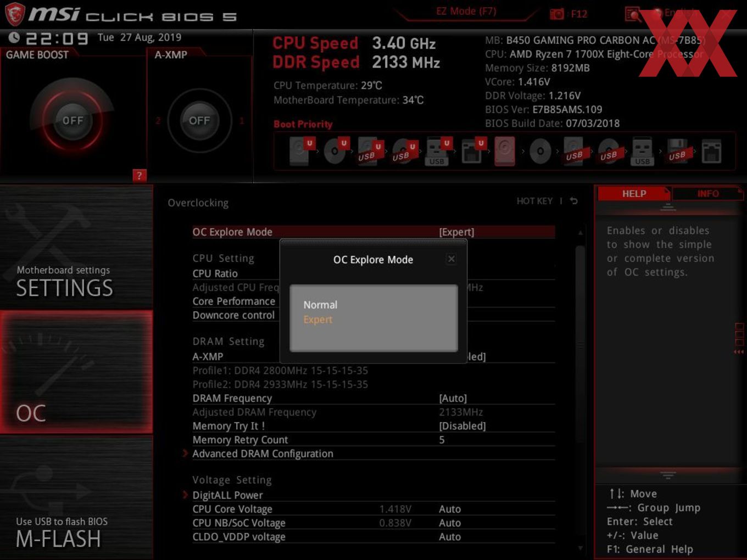Open the OC Explore Mode [Expert] value
The width and height of the screenshot is (747, 560).
pyautogui.click(x=456, y=232)
